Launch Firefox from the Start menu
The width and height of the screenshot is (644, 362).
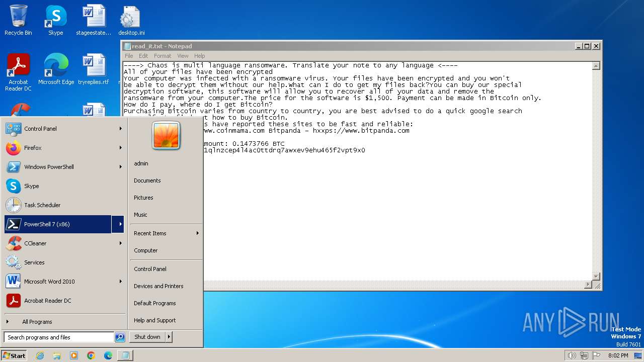click(64, 148)
